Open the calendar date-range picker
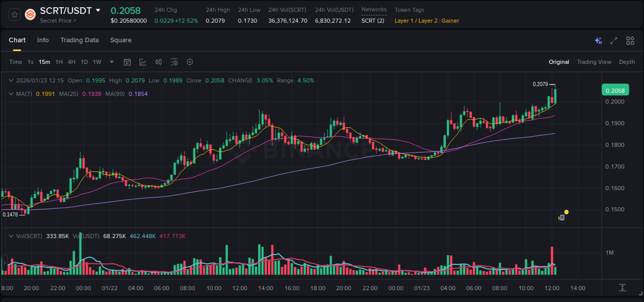Screen dimensions: 644x302 coord(127,62)
